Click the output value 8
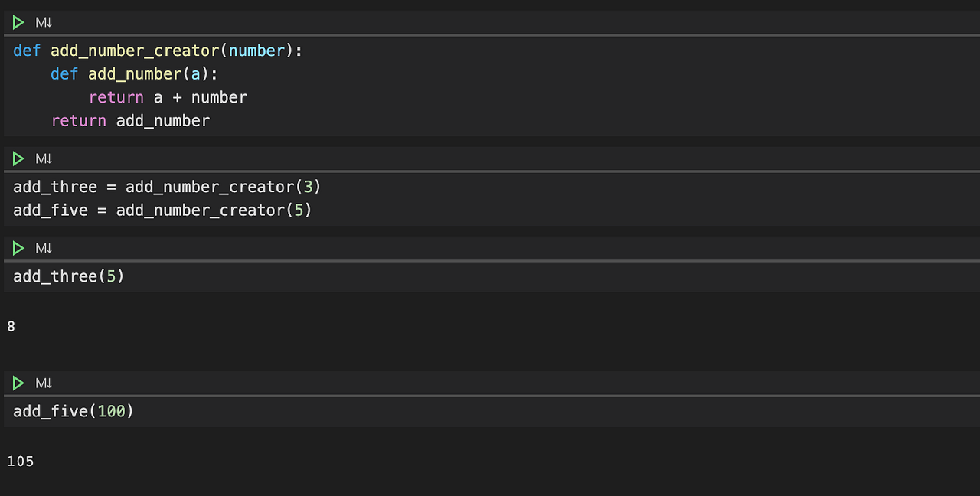This screenshot has width=980, height=496. [x=11, y=327]
